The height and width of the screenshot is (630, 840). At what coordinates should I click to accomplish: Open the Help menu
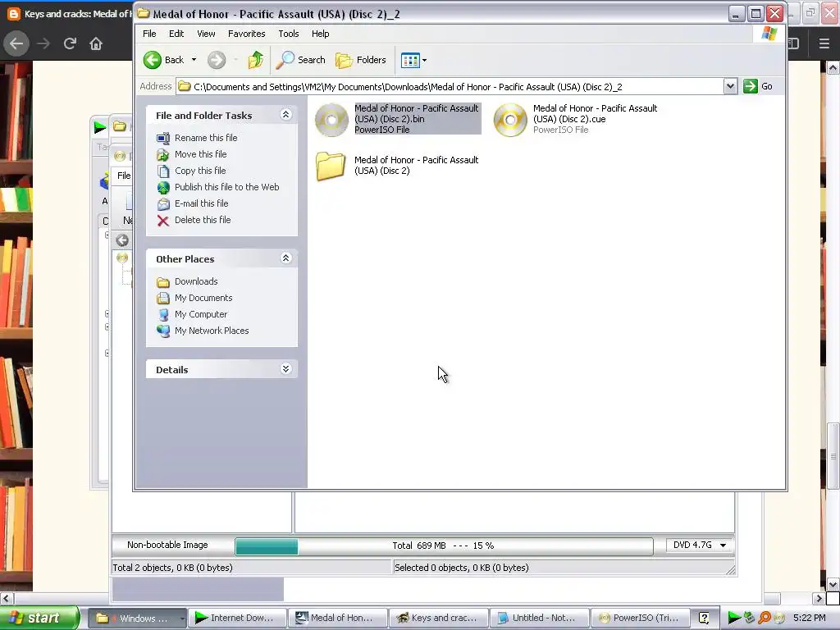pos(321,34)
